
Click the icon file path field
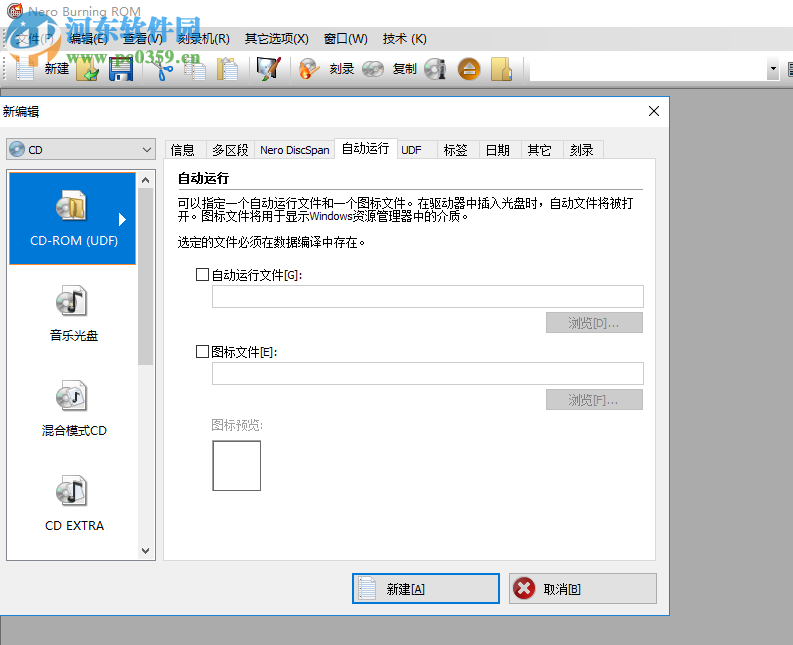click(x=428, y=373)
